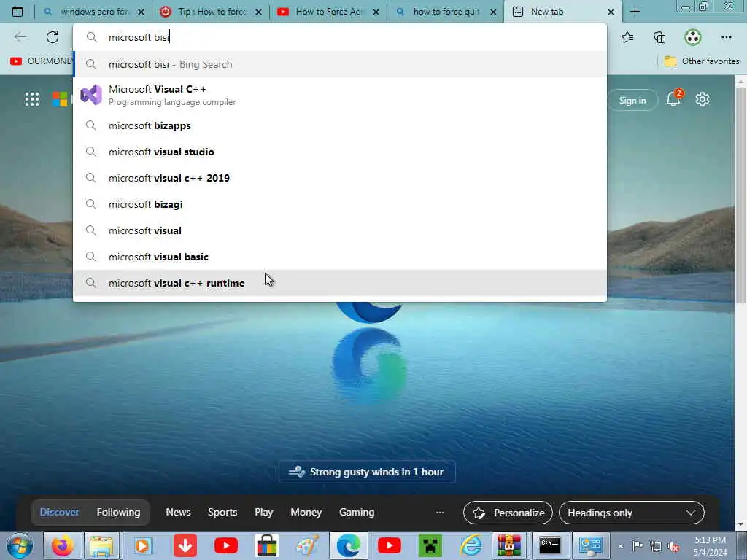Open the tab actions menu icon

click(18, 12)
